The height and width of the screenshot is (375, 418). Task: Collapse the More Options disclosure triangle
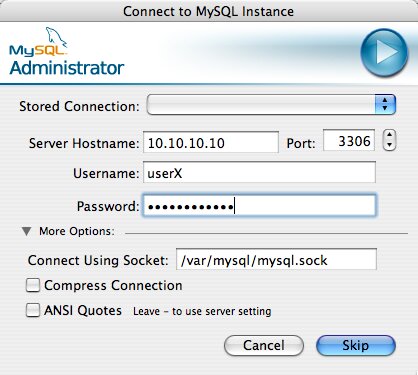click(27, 231)
